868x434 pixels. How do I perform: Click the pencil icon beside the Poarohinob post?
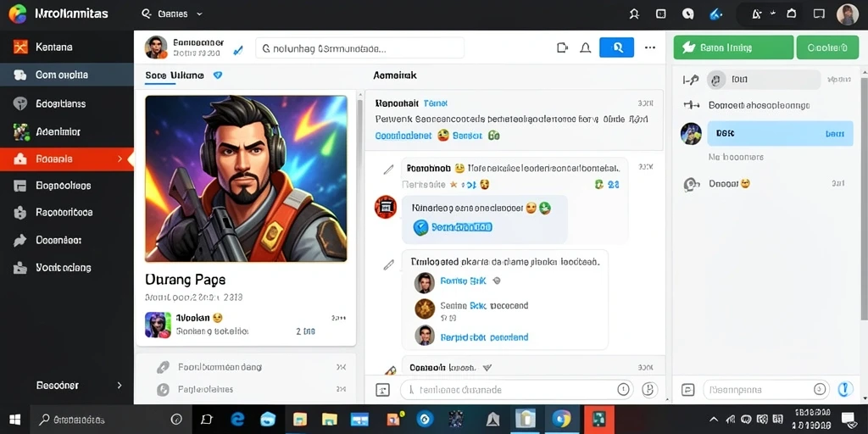click(388, 170)
